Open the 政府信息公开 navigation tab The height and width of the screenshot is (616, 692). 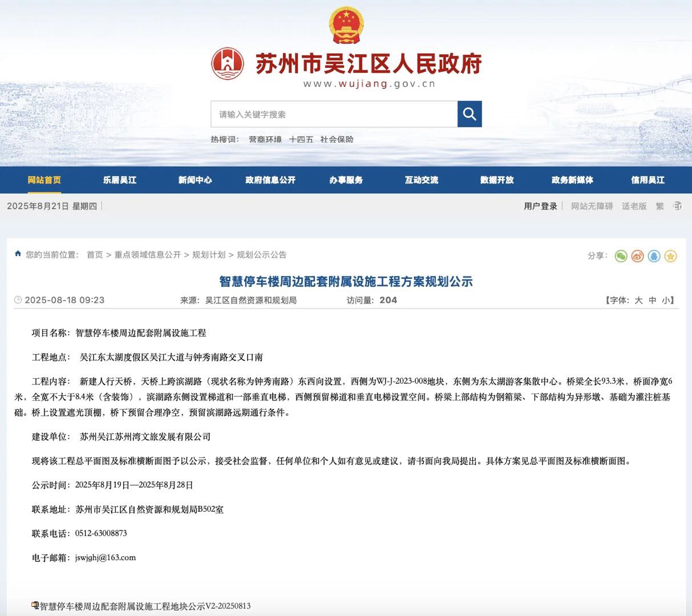tap(270, 180)
